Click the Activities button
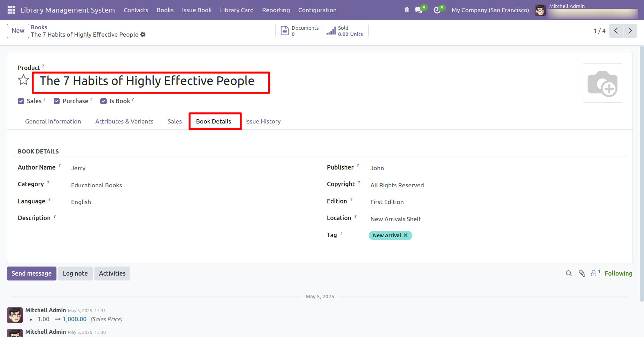 point(112,274)
